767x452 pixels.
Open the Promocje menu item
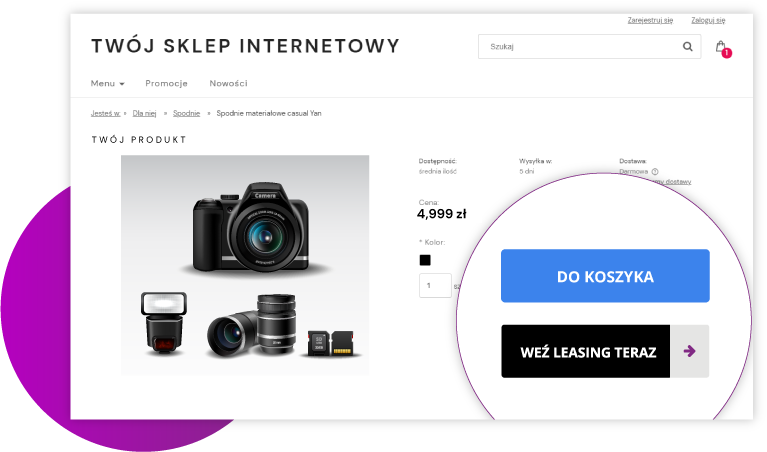tap(166, 84)
